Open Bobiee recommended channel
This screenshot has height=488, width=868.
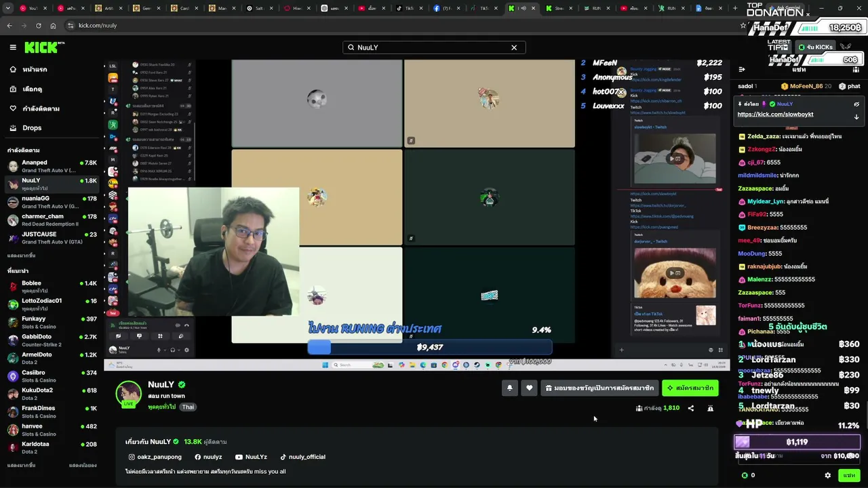[x=52, y=286]
